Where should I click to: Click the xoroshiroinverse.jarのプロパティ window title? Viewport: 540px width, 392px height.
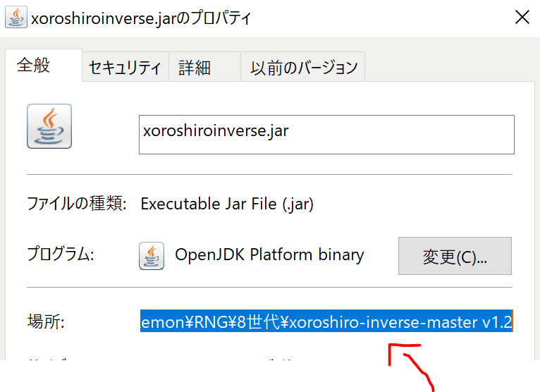(141, 18)
